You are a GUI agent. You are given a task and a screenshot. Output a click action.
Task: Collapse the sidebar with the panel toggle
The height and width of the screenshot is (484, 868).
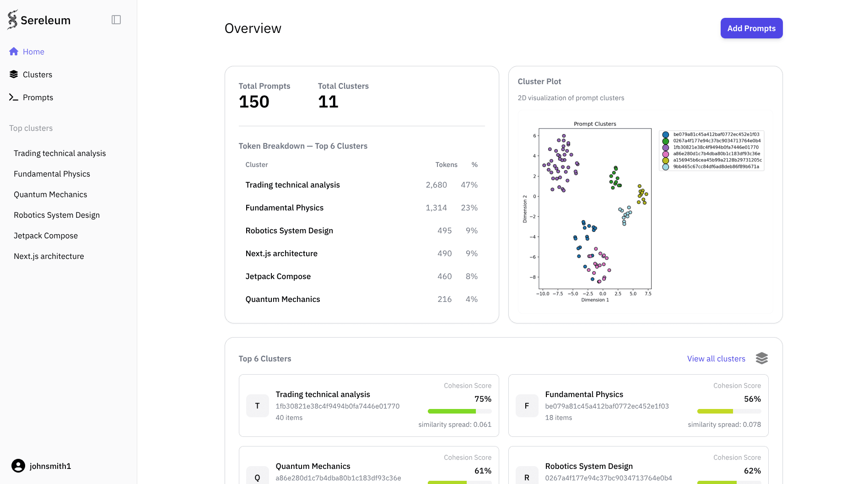[x=117, y=20]
